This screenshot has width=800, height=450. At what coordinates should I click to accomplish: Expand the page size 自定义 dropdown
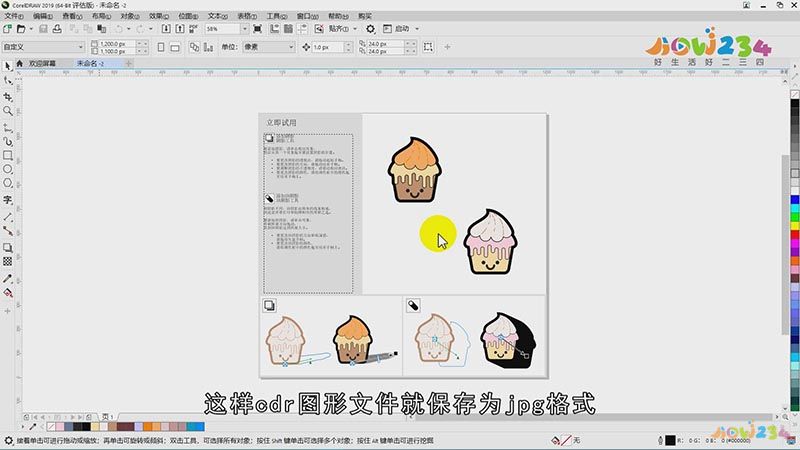coord(81,47)
